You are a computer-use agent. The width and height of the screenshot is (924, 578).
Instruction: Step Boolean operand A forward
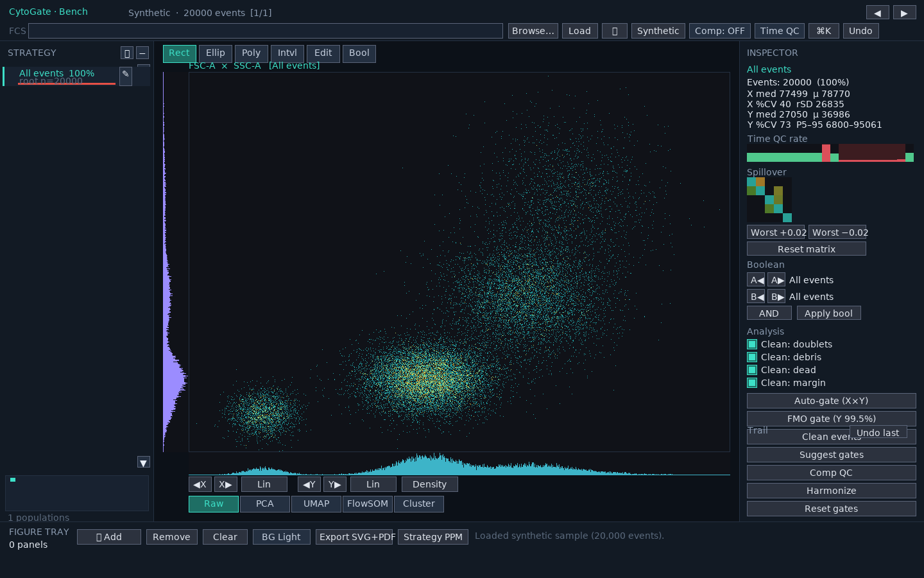pos(776,280)
